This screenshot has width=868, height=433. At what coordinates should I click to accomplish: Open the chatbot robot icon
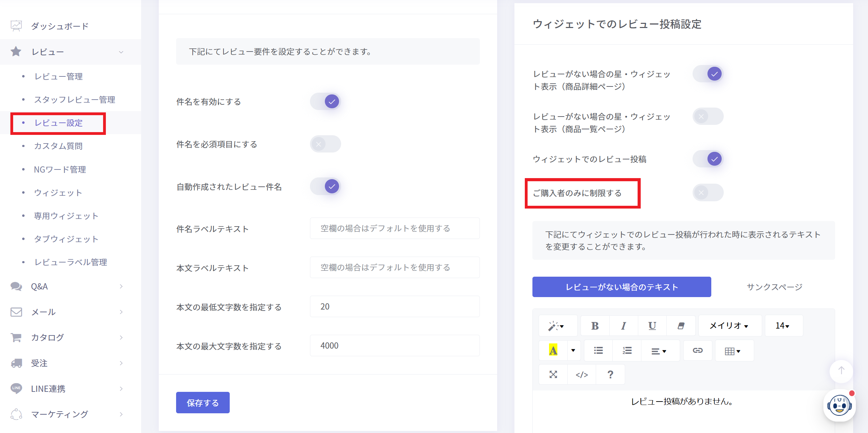(839, 405)
